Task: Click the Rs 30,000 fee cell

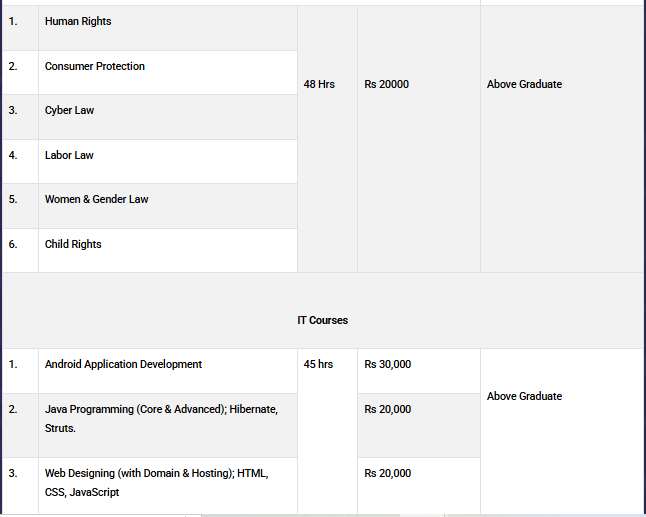Action: coord(388,365)
